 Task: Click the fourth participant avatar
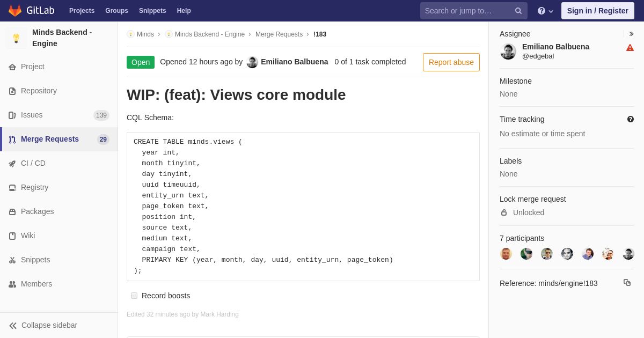tap(567, 254)
